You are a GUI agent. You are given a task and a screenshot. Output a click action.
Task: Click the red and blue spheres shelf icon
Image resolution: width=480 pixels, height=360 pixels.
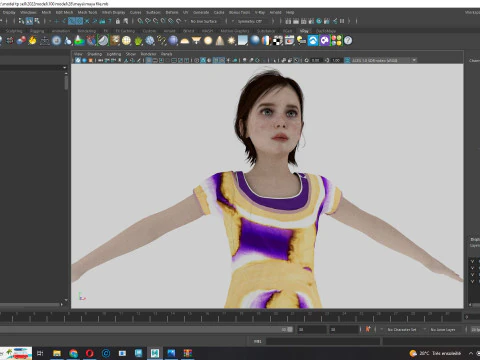point(21,41)
